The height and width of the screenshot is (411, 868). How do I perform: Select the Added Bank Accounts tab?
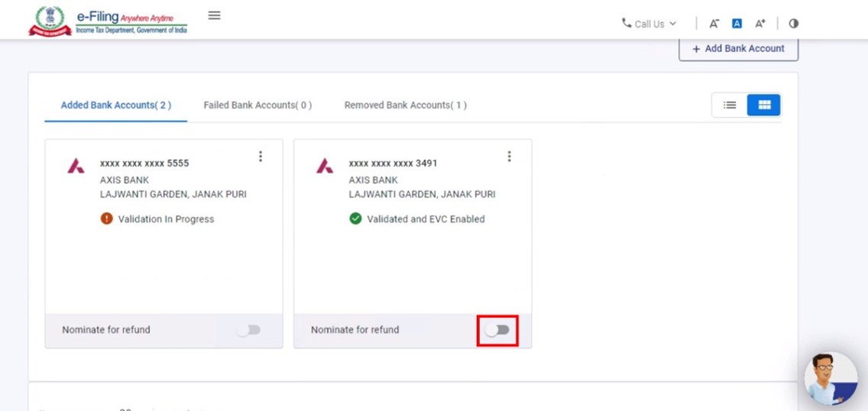point(115,105)
